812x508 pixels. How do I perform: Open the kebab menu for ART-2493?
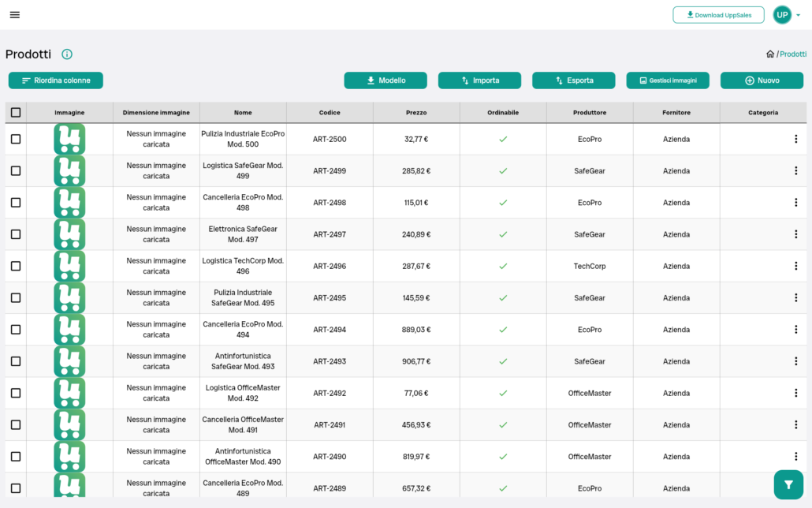pos(795,360)
